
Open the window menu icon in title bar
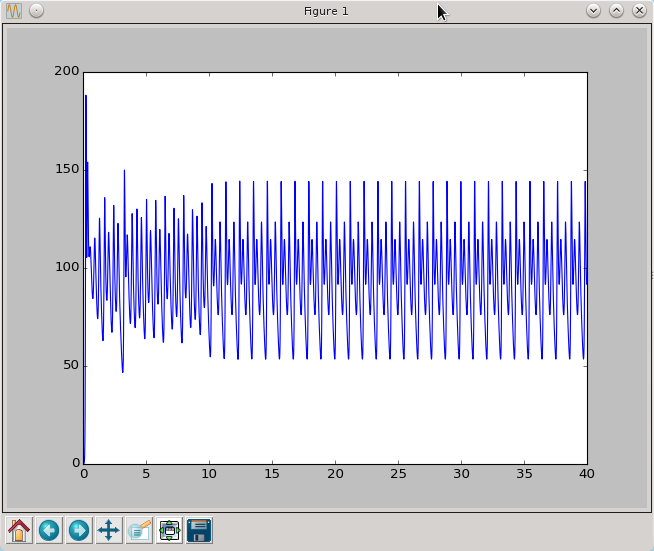15,11
